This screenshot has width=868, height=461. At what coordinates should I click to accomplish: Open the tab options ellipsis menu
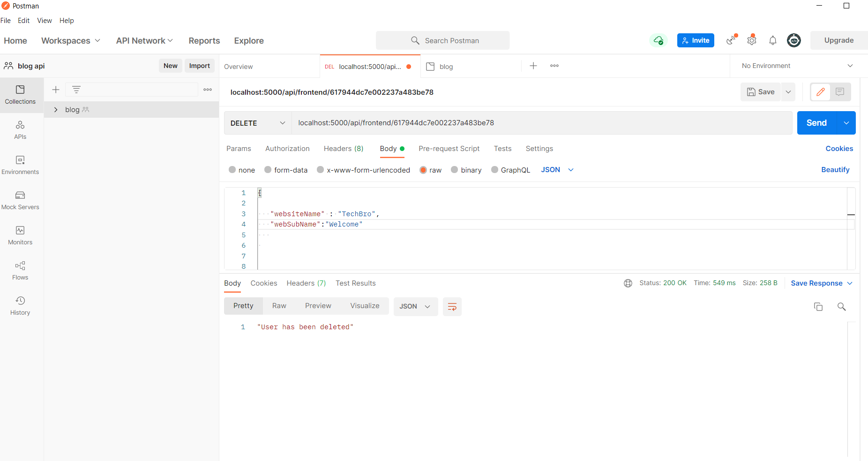click(554, 66)
